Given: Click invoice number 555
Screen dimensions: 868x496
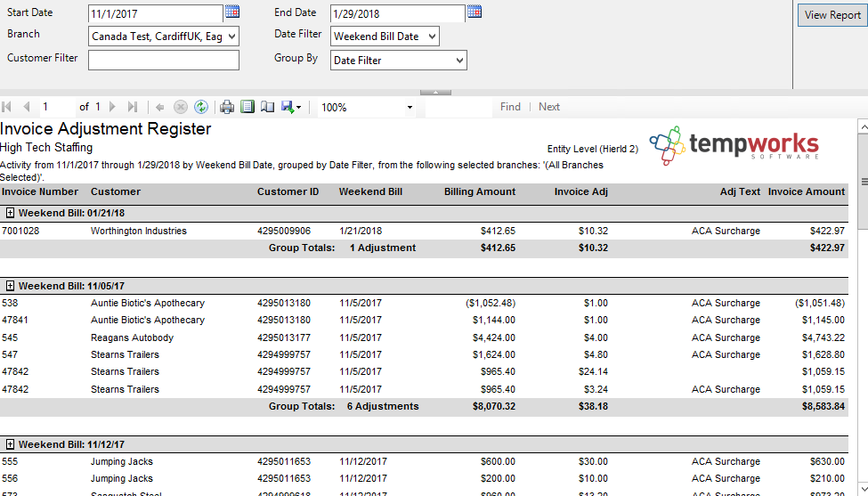Looking at the screenshot, I should (x=10, y=461).
